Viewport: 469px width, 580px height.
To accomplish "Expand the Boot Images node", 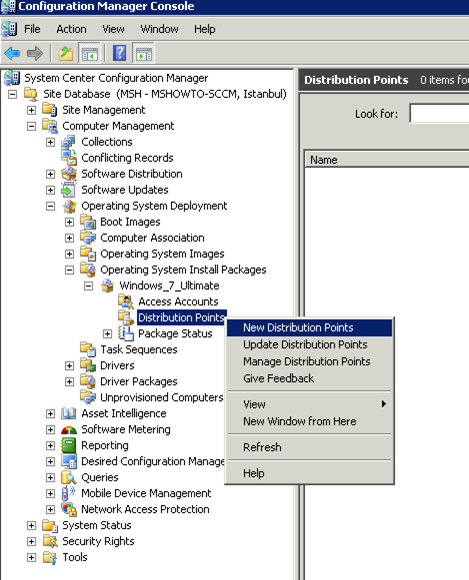I will (69, 222).
